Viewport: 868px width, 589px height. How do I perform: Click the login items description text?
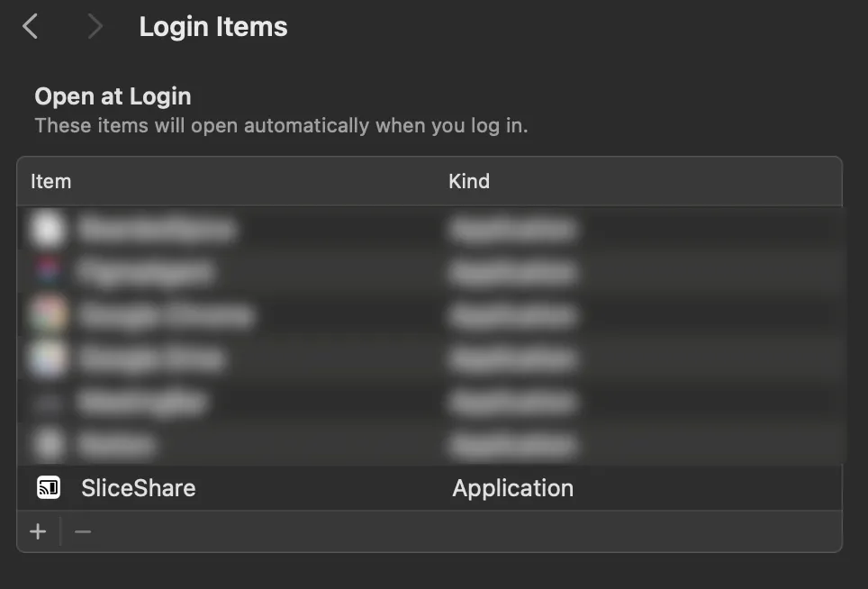coord(283,125)
